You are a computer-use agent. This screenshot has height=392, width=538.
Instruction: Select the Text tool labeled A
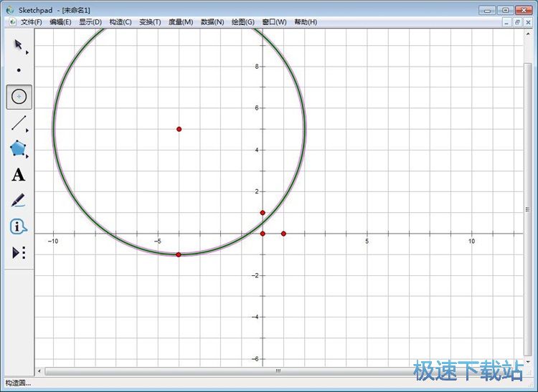(19, 175)
